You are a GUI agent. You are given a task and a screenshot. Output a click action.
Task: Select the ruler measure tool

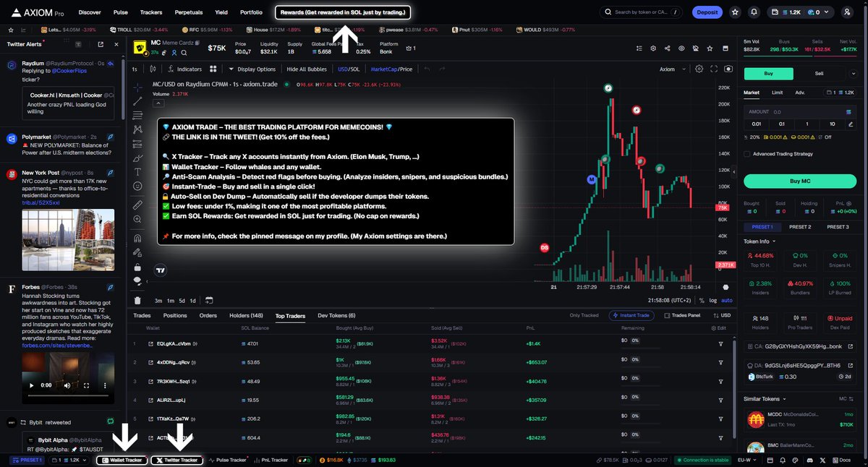click(x=137, y=205)
